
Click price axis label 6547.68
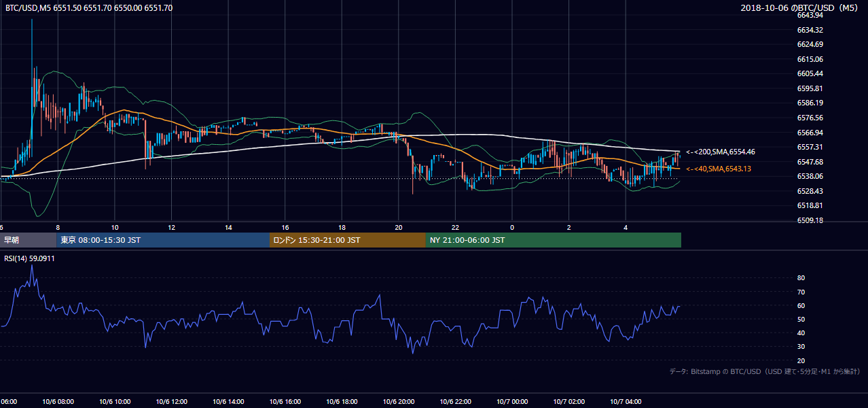[x=810, y=162]
